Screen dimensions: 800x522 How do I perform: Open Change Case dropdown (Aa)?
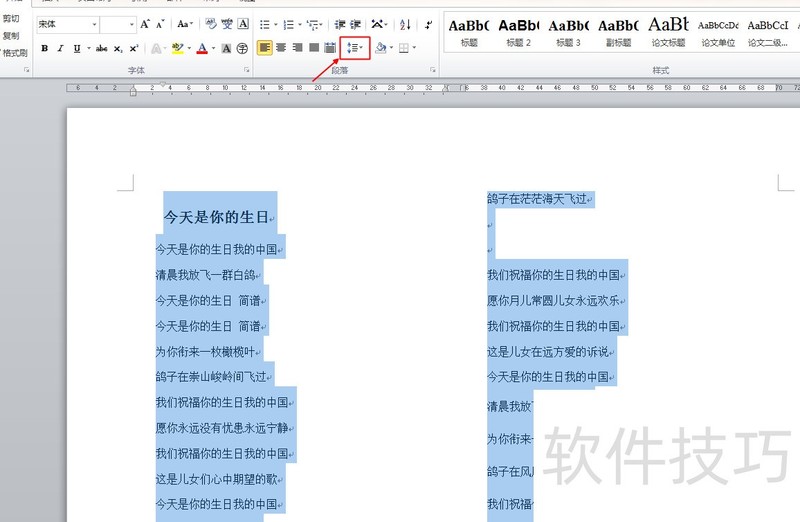(185, 24)
